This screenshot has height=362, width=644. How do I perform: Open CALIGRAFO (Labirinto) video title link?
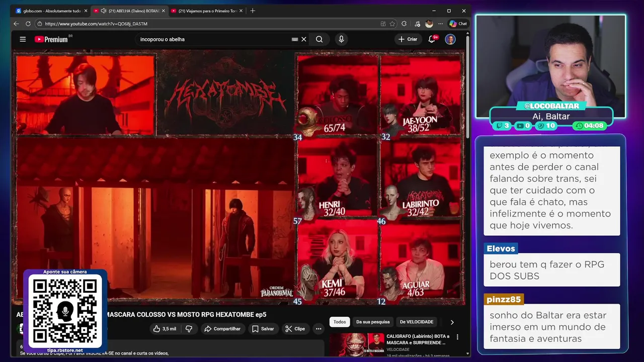(418, 339)
